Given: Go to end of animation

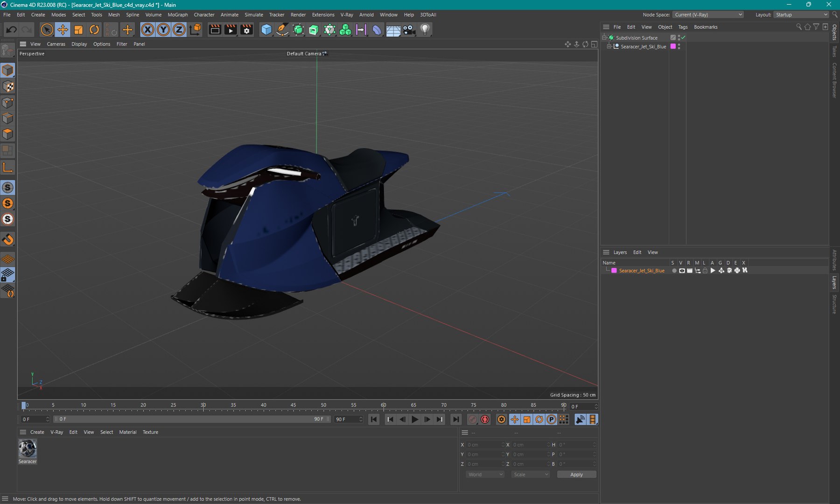Looking at the screenshot, I should click(456, 420).
